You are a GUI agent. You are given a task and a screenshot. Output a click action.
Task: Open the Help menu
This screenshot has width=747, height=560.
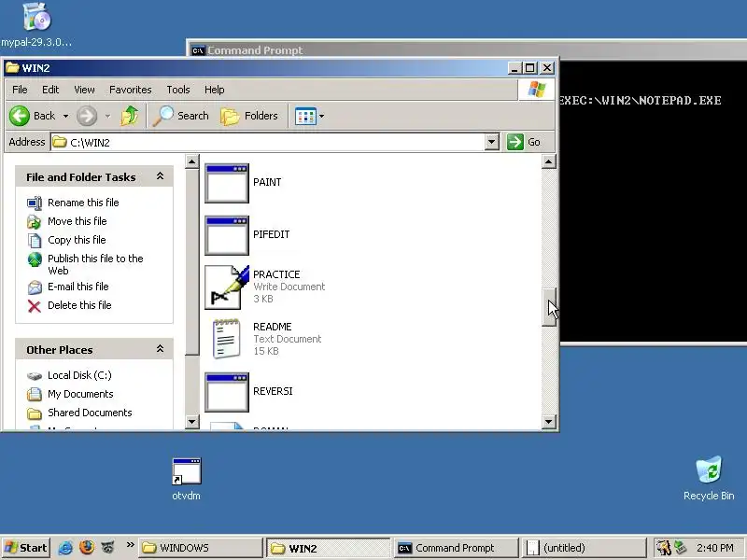coord(215,90)
